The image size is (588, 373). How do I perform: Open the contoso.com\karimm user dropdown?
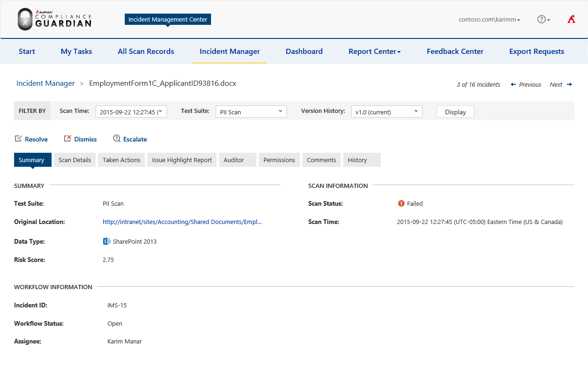489,20
